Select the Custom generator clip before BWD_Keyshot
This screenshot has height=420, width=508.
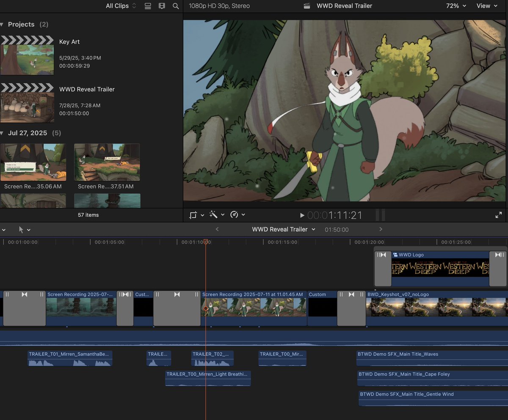tap(322, 307)
